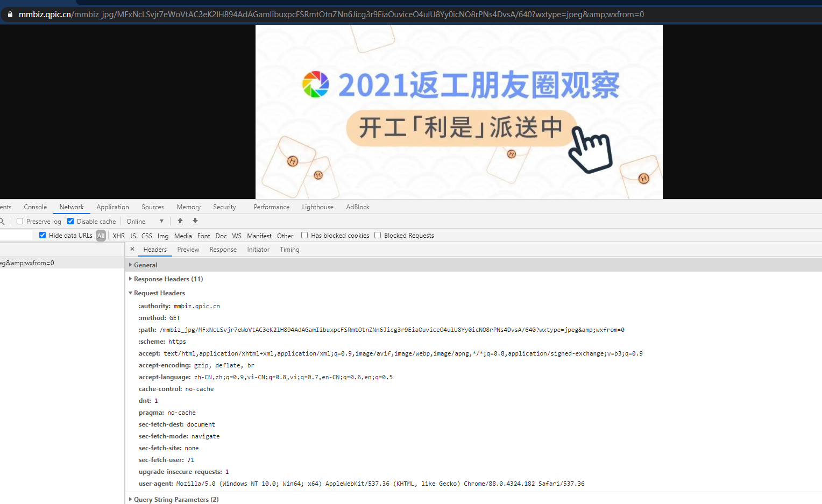Open the Performance tab

click(272, 207)
